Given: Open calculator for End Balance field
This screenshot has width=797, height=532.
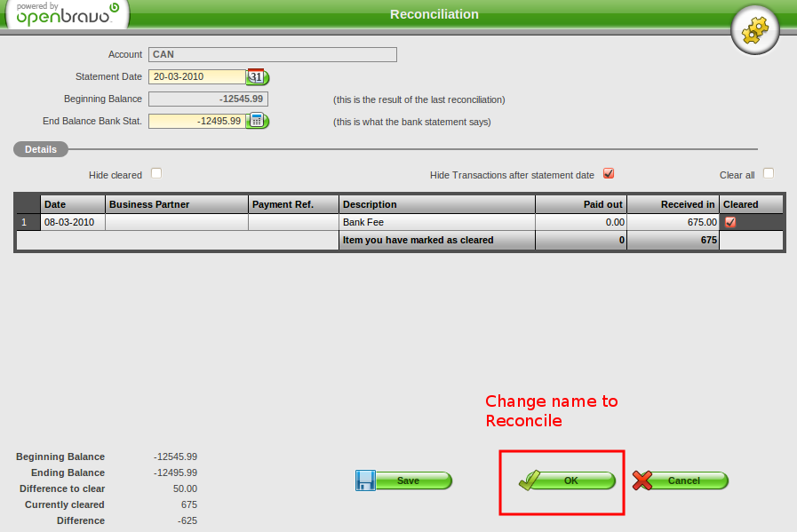Looking at the screenshot, I should pyautogui.click(x=257, y=121).
